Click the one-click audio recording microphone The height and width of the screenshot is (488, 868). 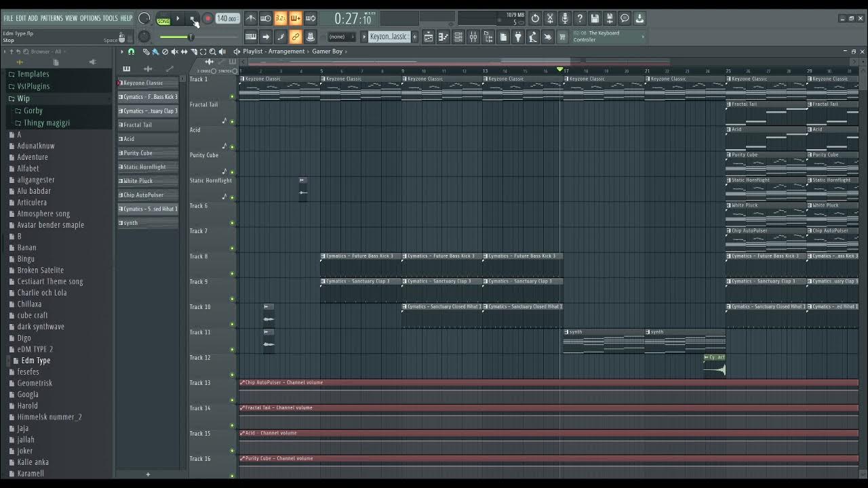tap(565, 18)
